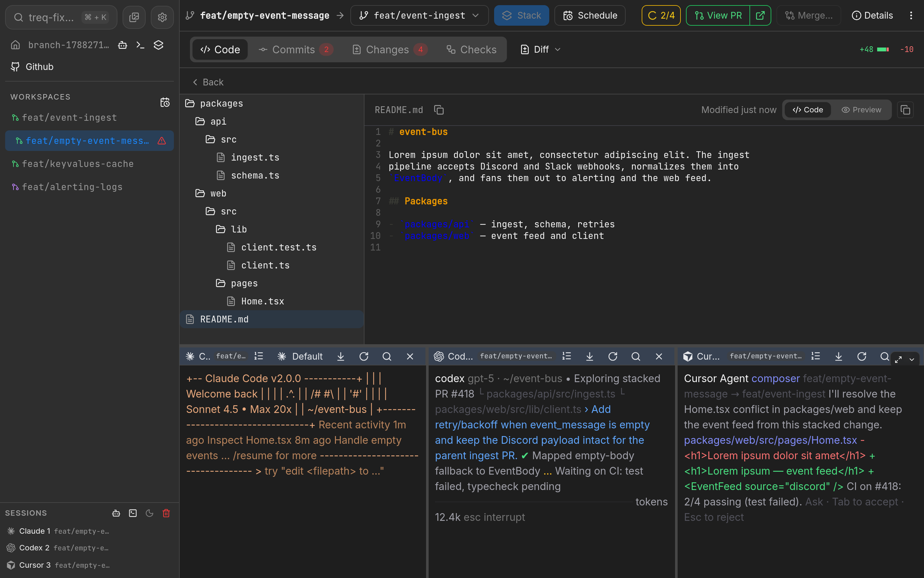Viewport: 924px width, 578px height.
Task: Open the Details panel
Action: coord(872,15)
